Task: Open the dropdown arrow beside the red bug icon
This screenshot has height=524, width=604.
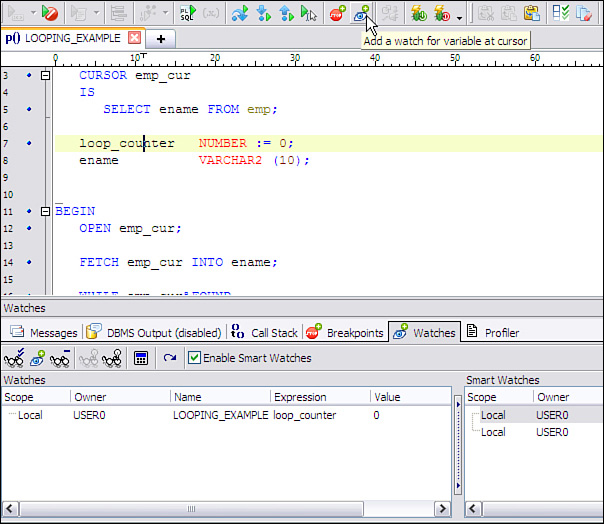Action: click(x=459, y=18)
